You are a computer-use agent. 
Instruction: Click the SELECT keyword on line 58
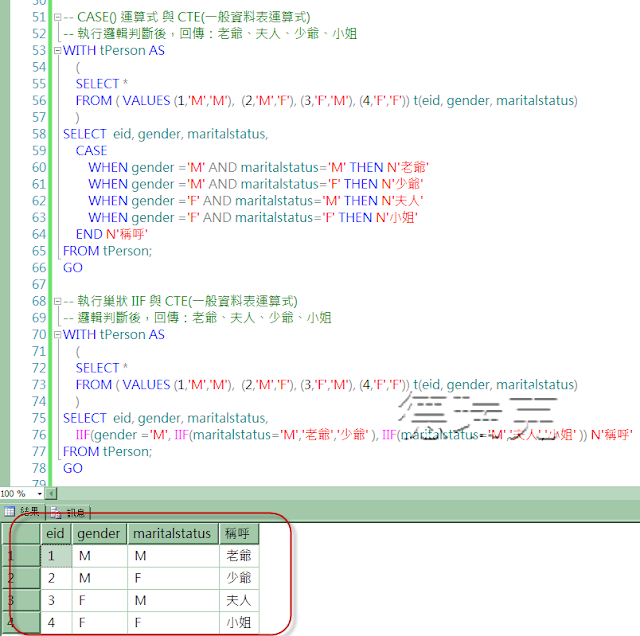tap(84, 134)
